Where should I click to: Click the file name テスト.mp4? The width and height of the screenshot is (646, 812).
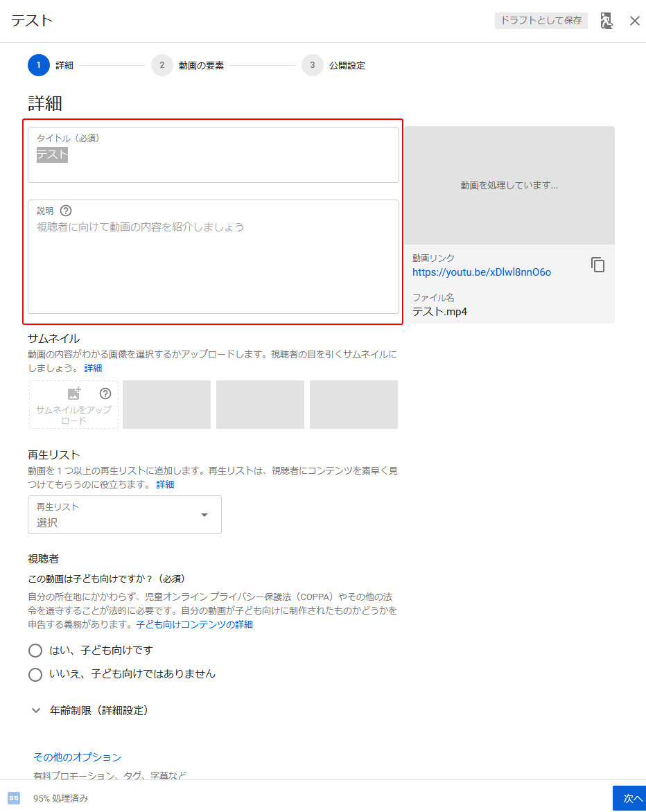440,312
